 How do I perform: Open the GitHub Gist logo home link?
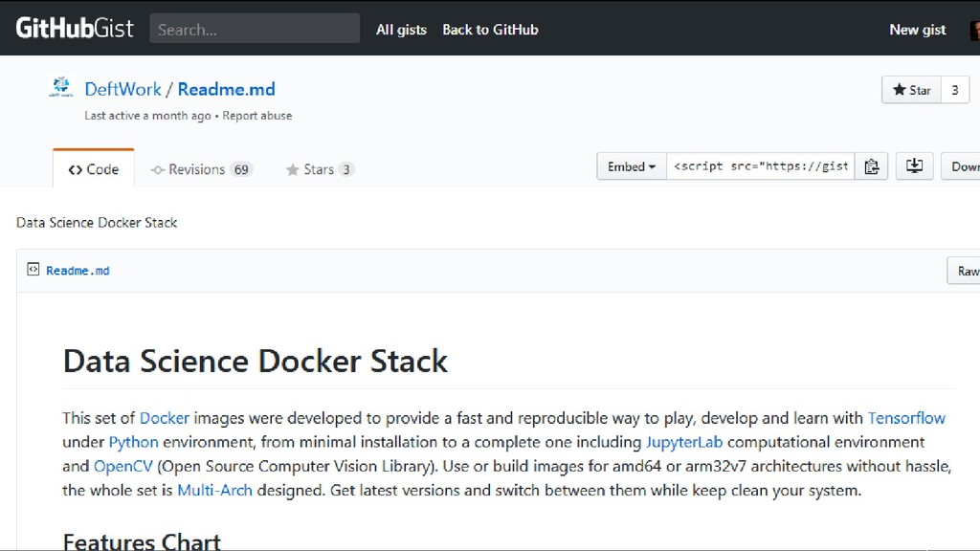click(75, 28)
